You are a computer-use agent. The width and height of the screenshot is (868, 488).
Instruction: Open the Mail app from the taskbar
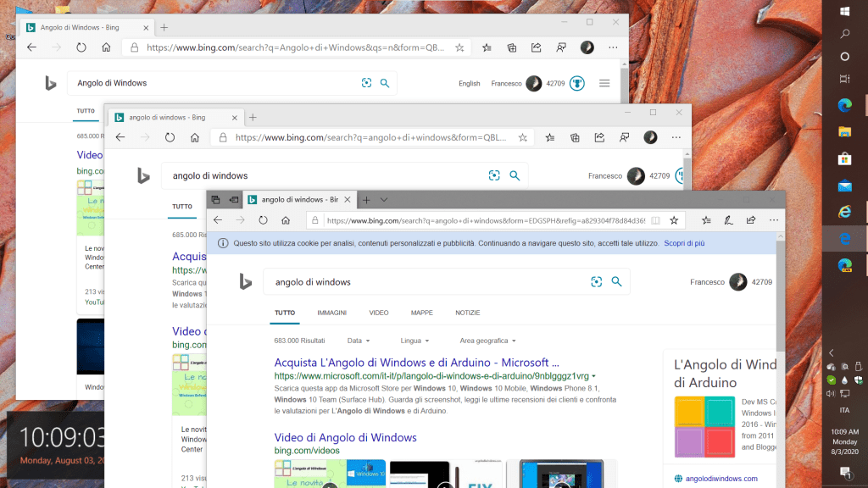click(x=844, y=186)
